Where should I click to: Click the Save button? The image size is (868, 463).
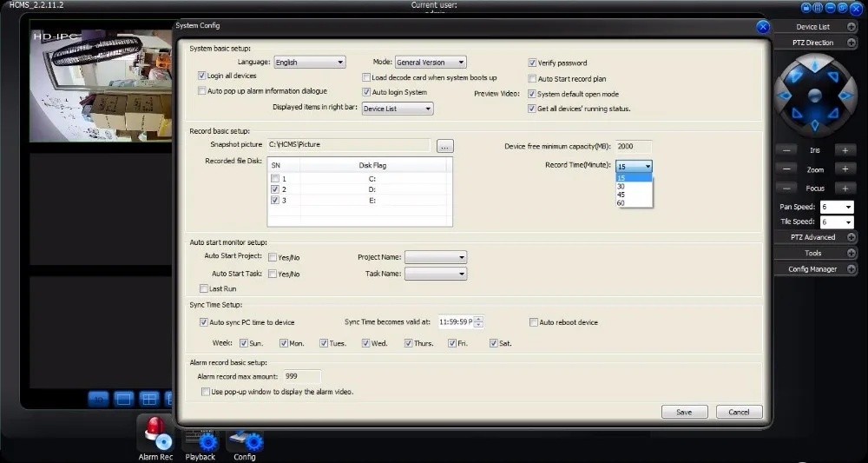(684, 412)
